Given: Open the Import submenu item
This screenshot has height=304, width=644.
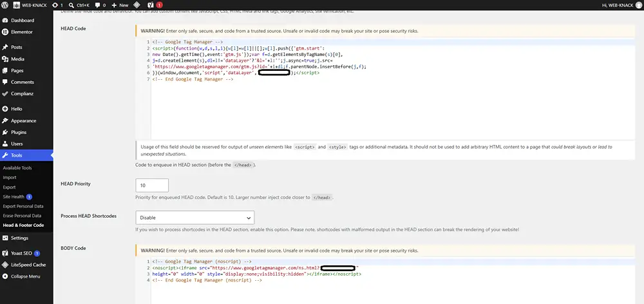Looking at the screenshot, I should [x=10, y=178].
